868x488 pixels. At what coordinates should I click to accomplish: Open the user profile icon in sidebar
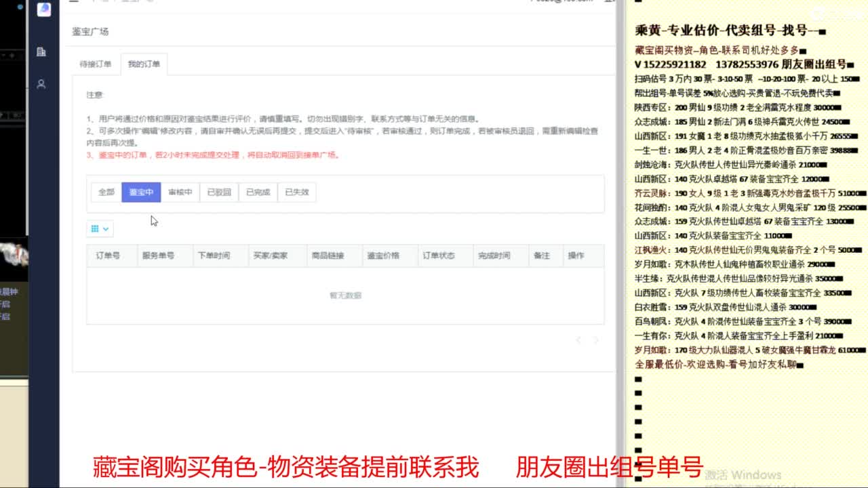point(41,84)
